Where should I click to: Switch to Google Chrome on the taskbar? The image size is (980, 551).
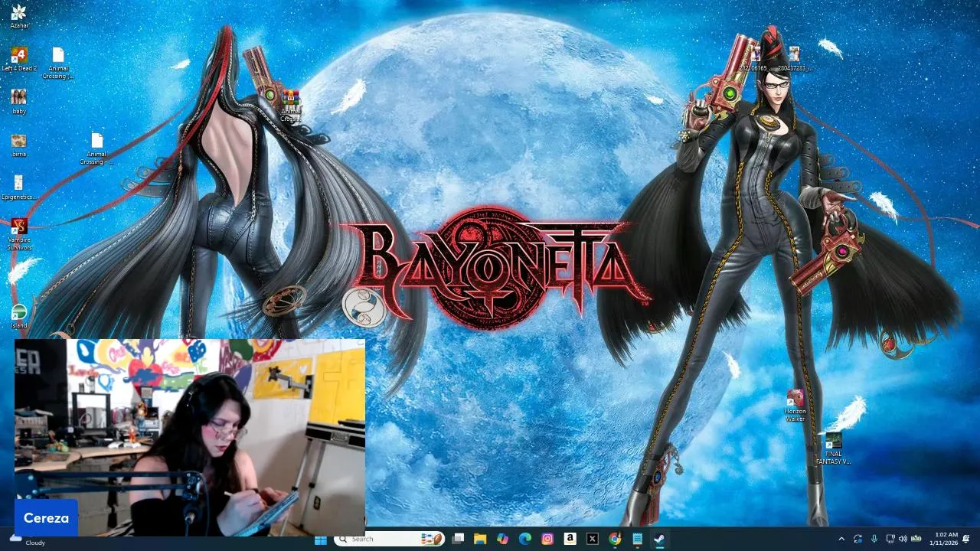coord(615,539)
